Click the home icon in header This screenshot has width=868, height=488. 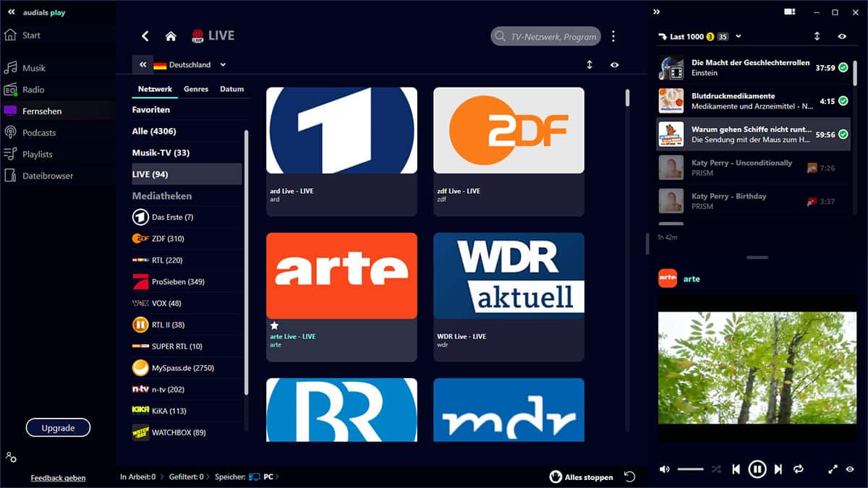[x=171, y=36]
